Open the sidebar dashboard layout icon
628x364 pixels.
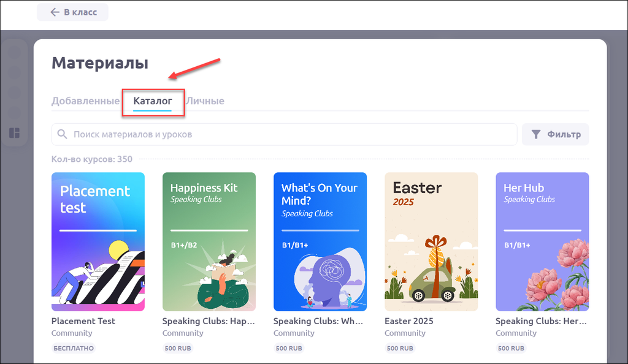[14, 133]
